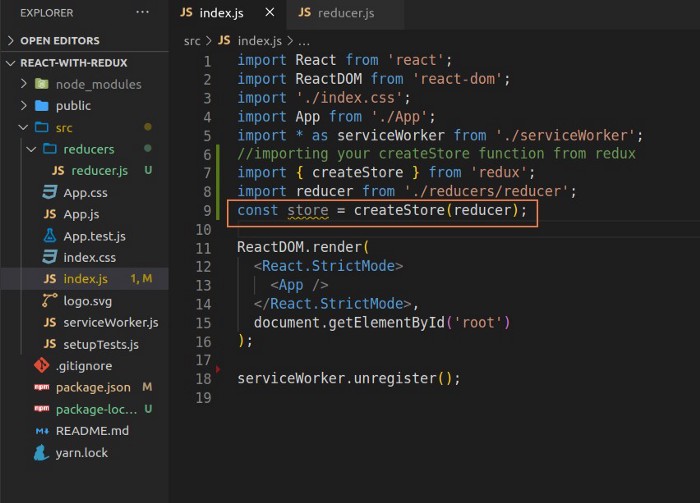Image resolution: width=700 pixels, height=503 pixels.
Task: Click the logo.svg file icon
Action: [x=49, y=301]
